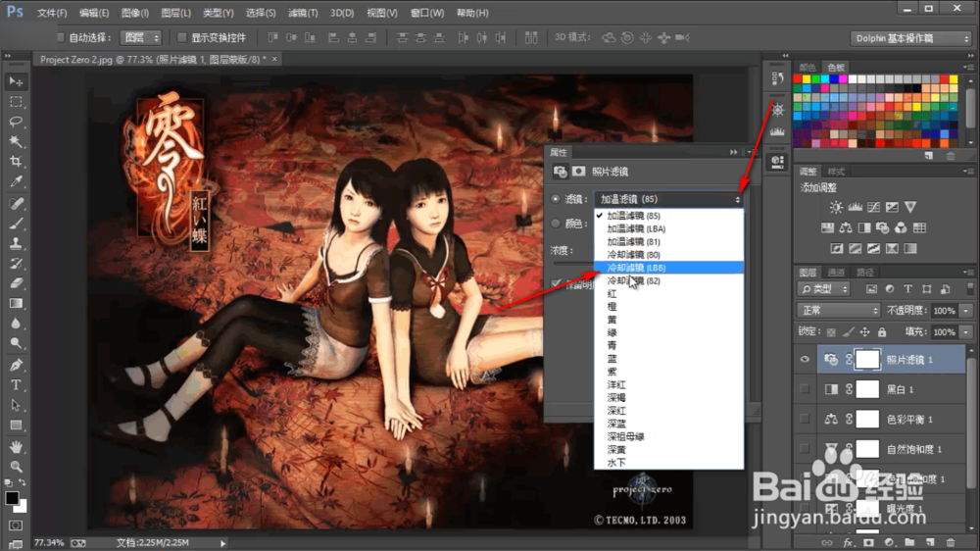The height and width of the screenshot is (551, 980).
Task: Choose 冷却滤镜 (LBB) from list
Action: tap(668, 268)
